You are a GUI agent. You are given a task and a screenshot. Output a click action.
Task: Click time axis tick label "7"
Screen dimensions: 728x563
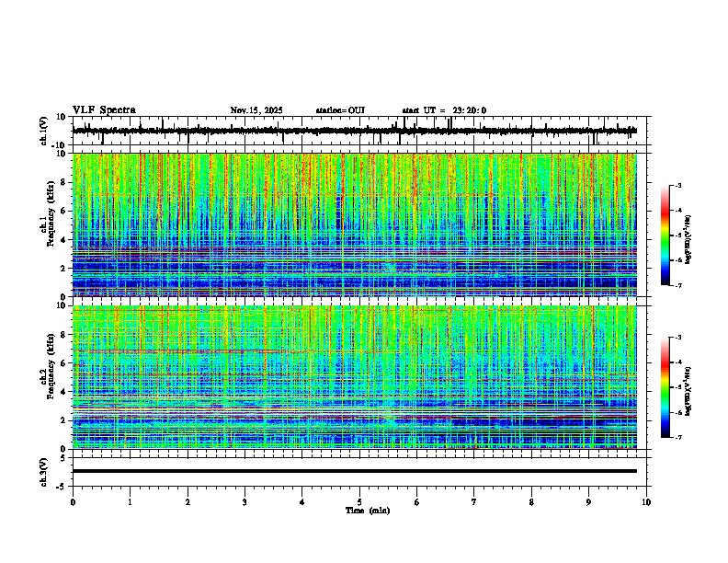coord(474,502)
